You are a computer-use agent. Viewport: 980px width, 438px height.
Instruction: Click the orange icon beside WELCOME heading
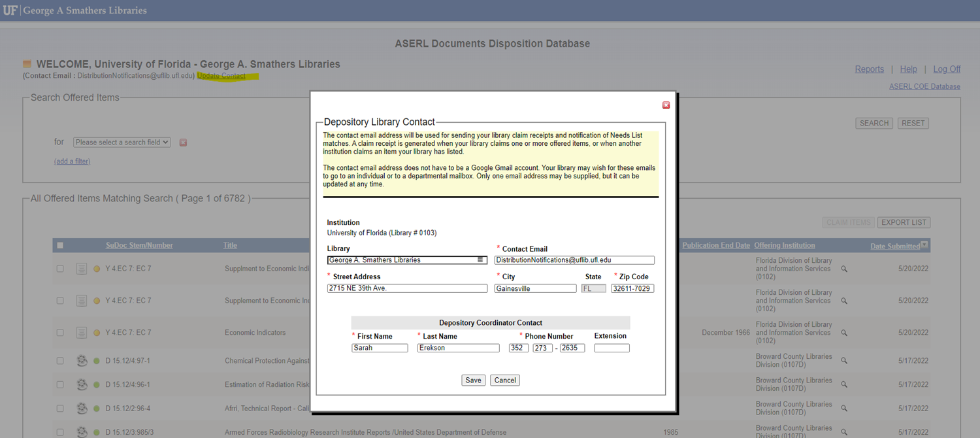tap(27, 64)
